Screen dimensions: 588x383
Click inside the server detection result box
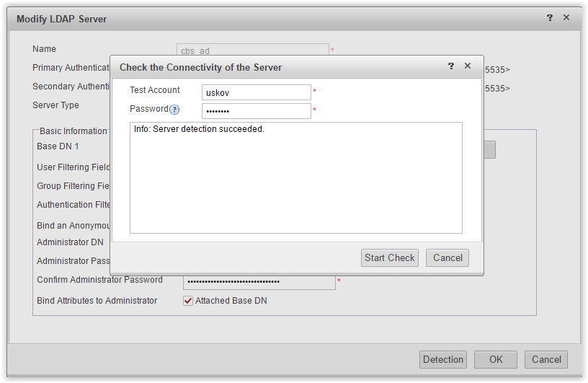296,177
